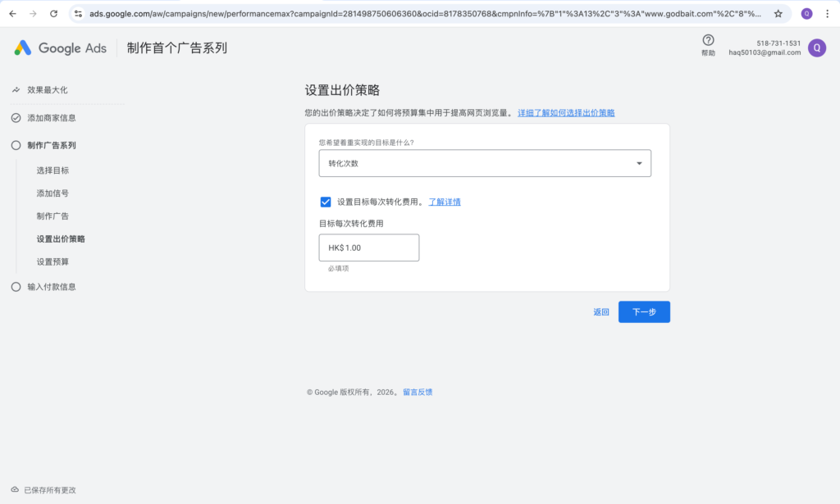
Task: Click the Google Ads logo
Action: click(x=60, y=48)
